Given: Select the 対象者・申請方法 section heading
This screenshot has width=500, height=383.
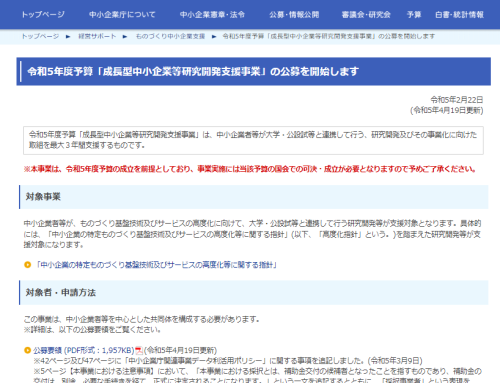Looking at the screenshot, I should click(61, 293).
